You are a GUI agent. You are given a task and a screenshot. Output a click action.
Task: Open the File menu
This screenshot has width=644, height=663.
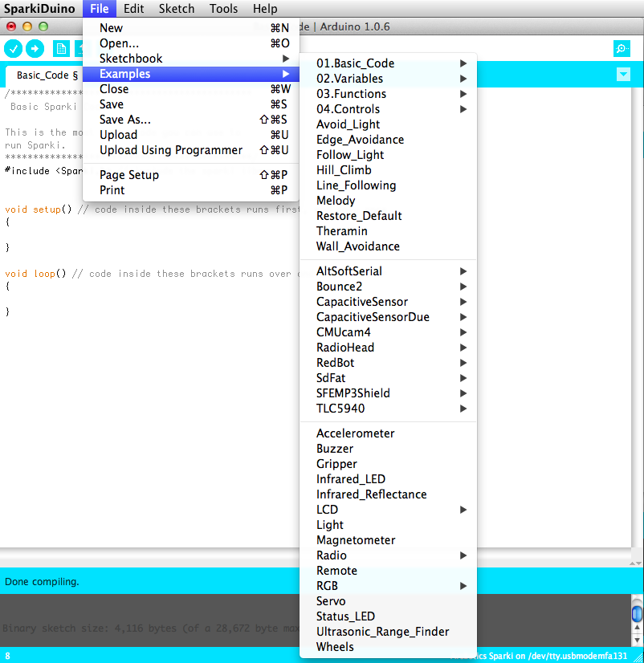100,9
